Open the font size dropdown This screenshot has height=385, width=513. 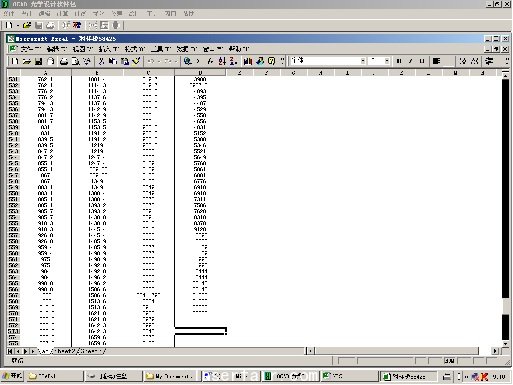pos(387,61)
